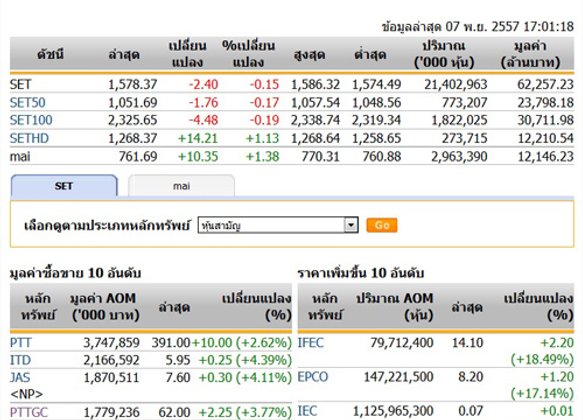Click EPCO price 8.20
The width and height of the screenshot is (583, 420).
click(470, 377)
